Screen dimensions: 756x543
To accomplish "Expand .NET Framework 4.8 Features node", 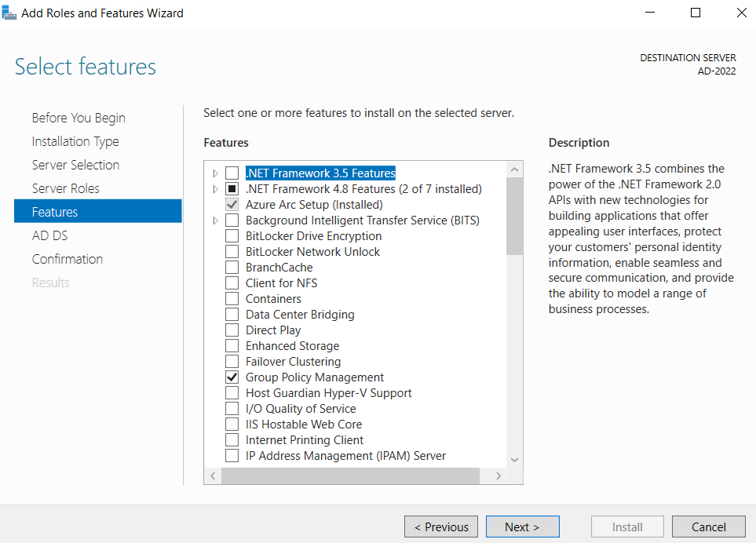I will click(215, 188).
